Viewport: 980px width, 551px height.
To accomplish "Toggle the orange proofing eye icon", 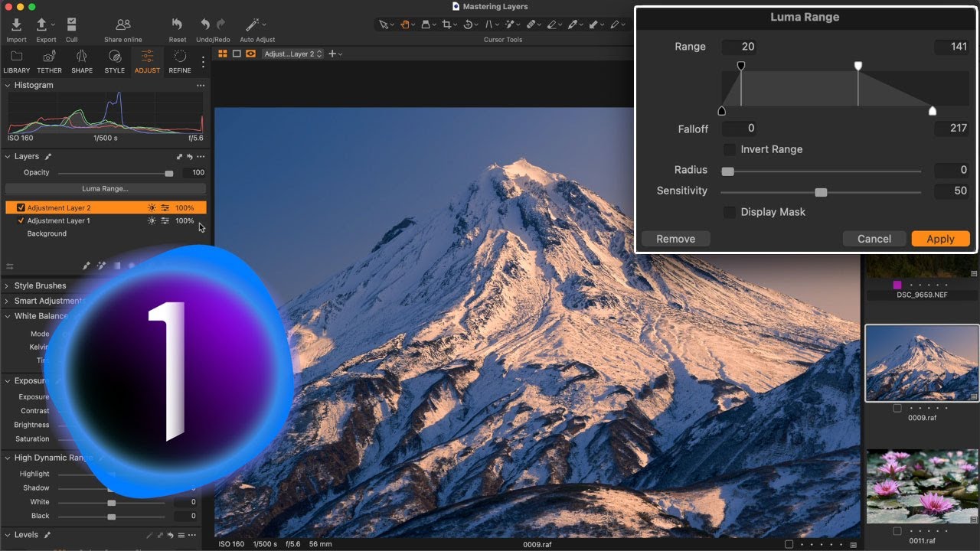I will point(250,54).
